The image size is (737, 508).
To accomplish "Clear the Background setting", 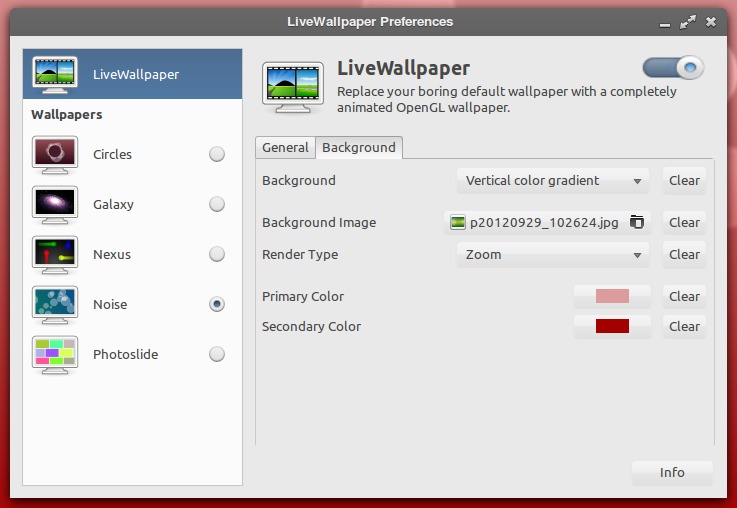I will (x=684, y=180).
